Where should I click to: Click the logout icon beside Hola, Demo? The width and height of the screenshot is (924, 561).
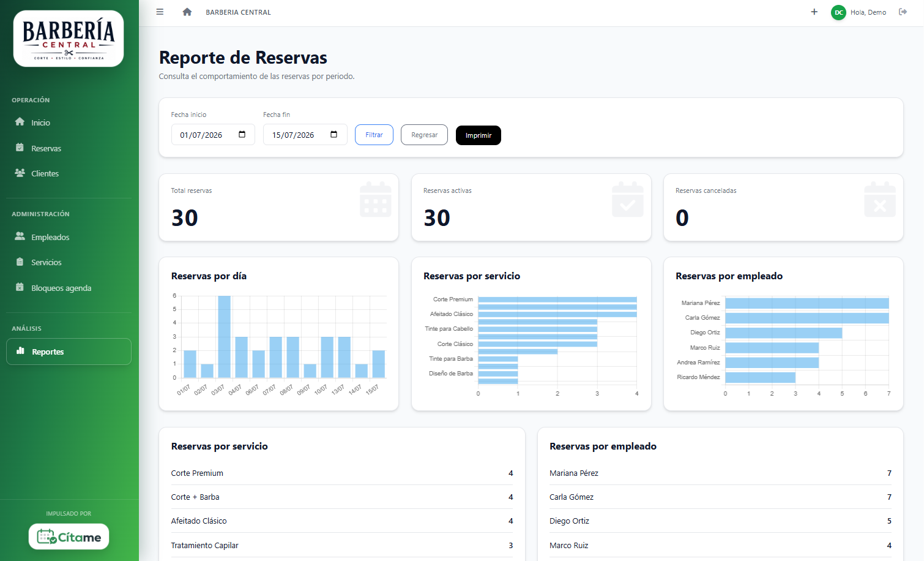click(903, 12)
